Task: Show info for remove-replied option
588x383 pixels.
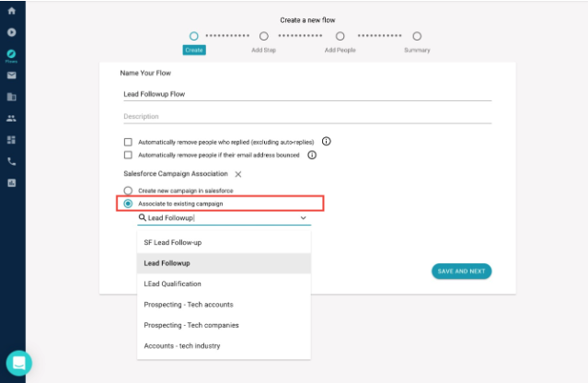Action: point(327,142)
